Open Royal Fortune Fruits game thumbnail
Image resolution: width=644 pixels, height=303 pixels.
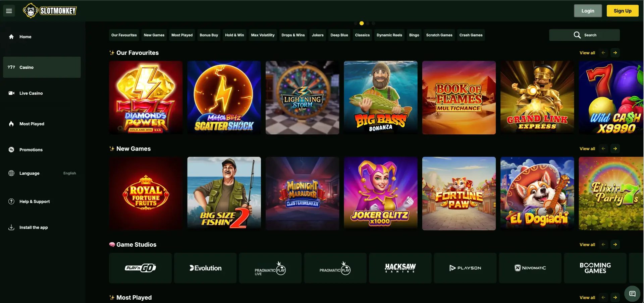pyautogui.click(x=146, y=193)
